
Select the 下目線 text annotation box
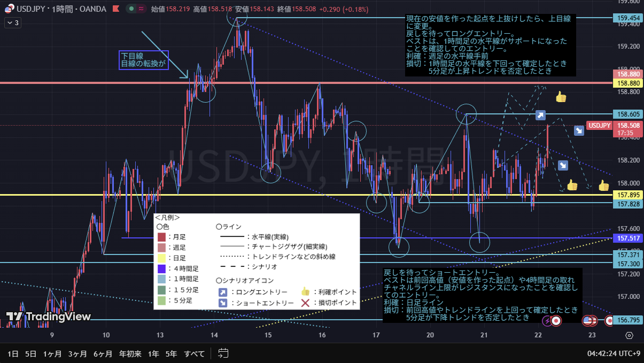(x=144, y=60)
